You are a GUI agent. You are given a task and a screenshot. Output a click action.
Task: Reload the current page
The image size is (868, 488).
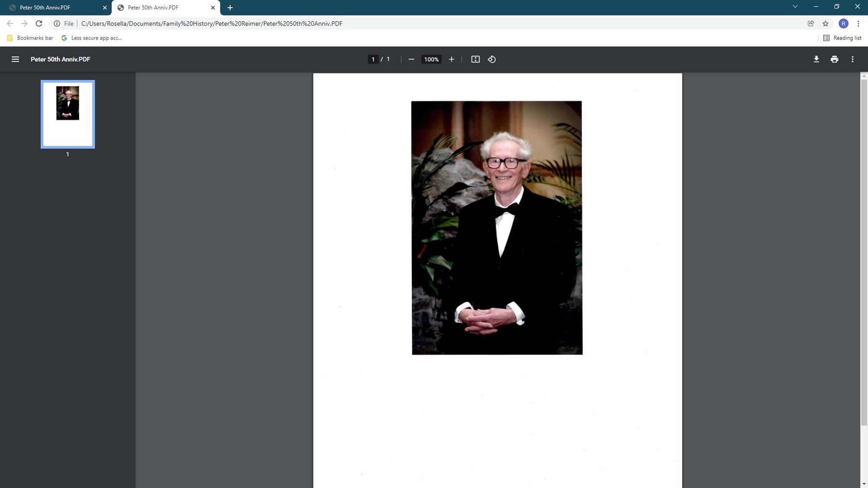pyautogui.click(x=39, y=24)
